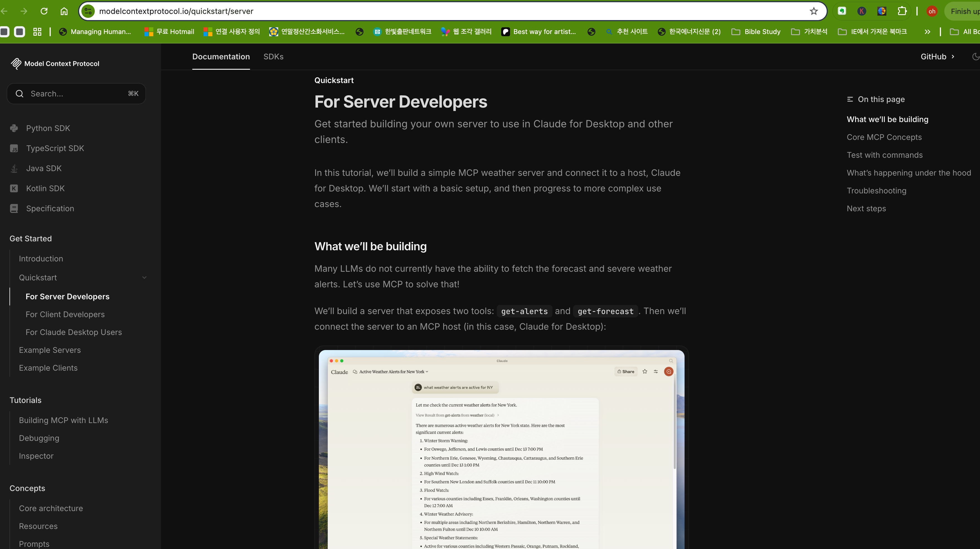The height and width of the screenshot is (549, 980).
Task: Open the profile avatar 'oh'
Action: (x=932, y=11)
